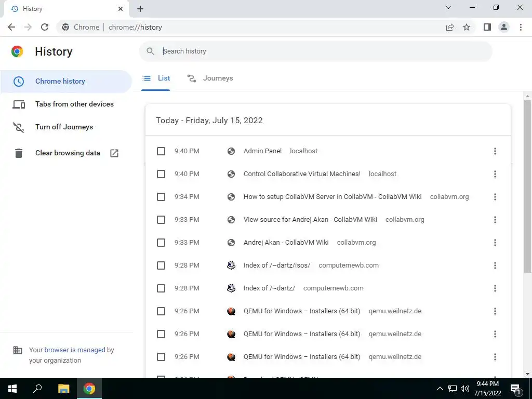Click the 'browser is managed' link
The width and height of the screenshot is (532, 399).
(x=75, y=350)
